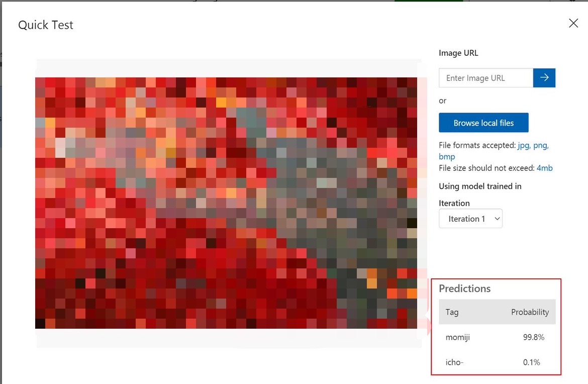Click the blue arrow to submit the image URL
The height and width of the screenshot is (384, 588).
tap(544, 77)
